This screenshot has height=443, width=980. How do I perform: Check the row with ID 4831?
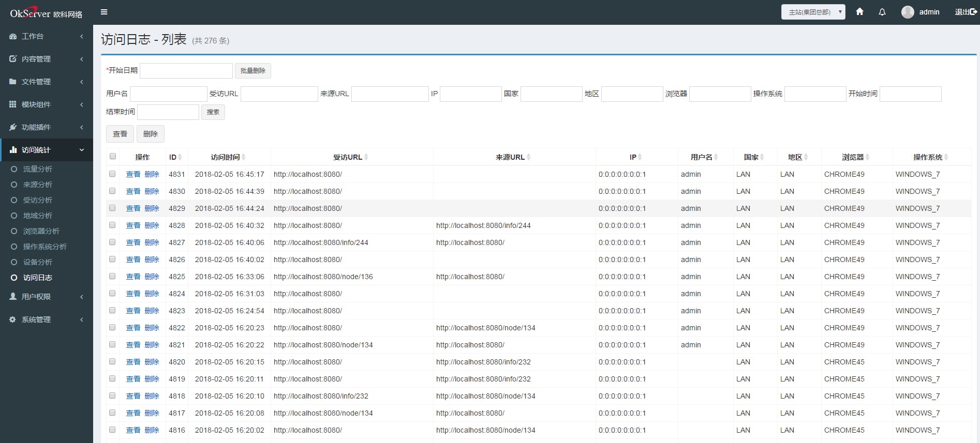tap(112, 174)
